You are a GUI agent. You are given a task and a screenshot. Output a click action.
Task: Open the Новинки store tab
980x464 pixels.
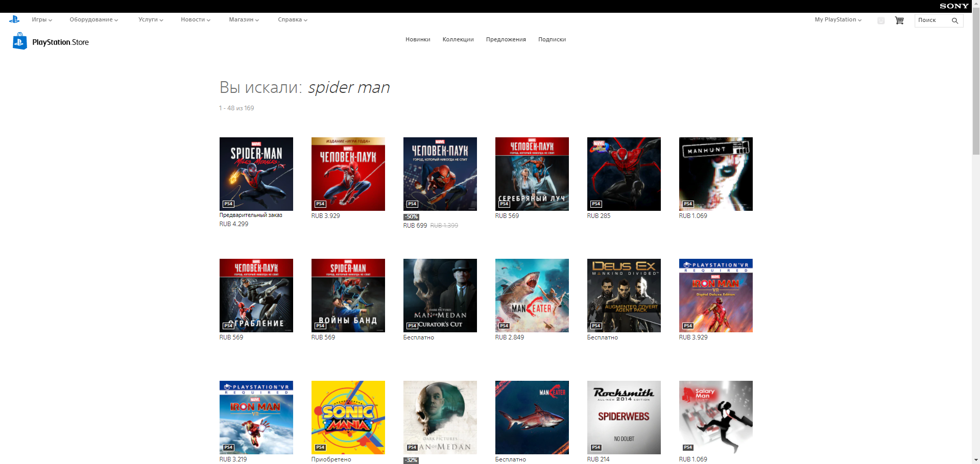point(418,39)
